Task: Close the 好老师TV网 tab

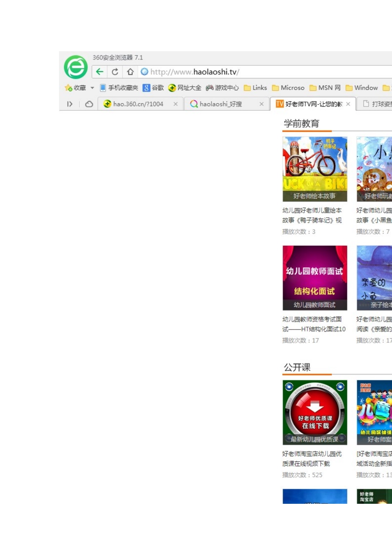Action: pyautogui.click(x=348, y=104)
